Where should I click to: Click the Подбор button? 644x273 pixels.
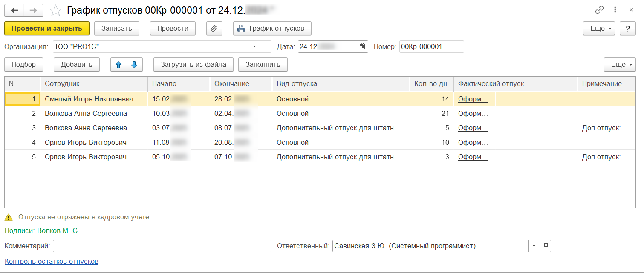24,65
